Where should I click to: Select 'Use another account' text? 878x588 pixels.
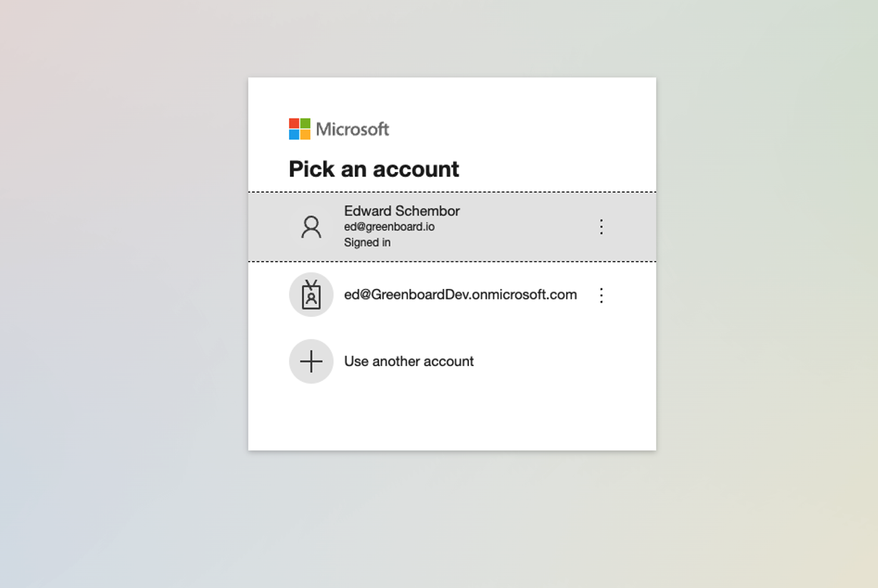[409, 361]
